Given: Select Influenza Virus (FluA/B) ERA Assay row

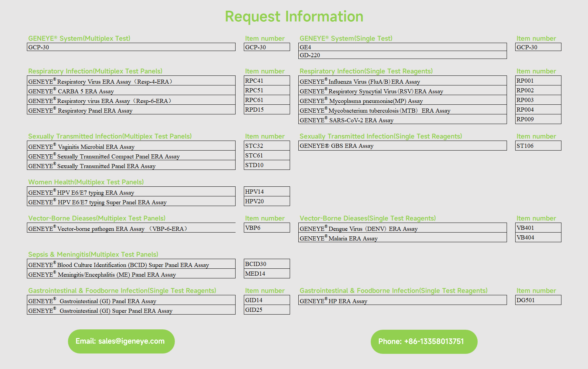Looking at the screenshot, I should [402, 81].
